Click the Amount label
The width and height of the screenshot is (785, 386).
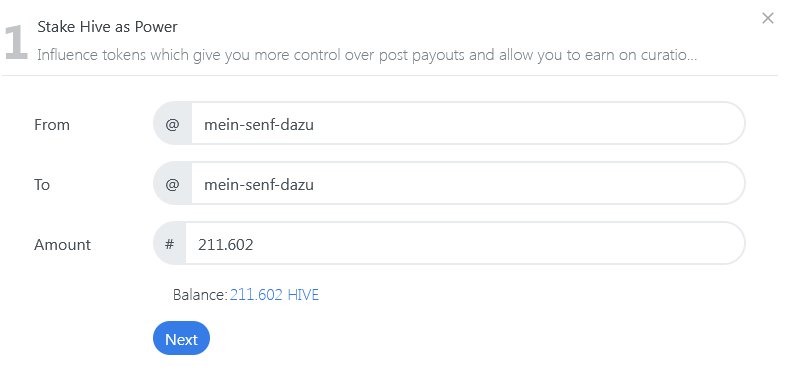63,244
